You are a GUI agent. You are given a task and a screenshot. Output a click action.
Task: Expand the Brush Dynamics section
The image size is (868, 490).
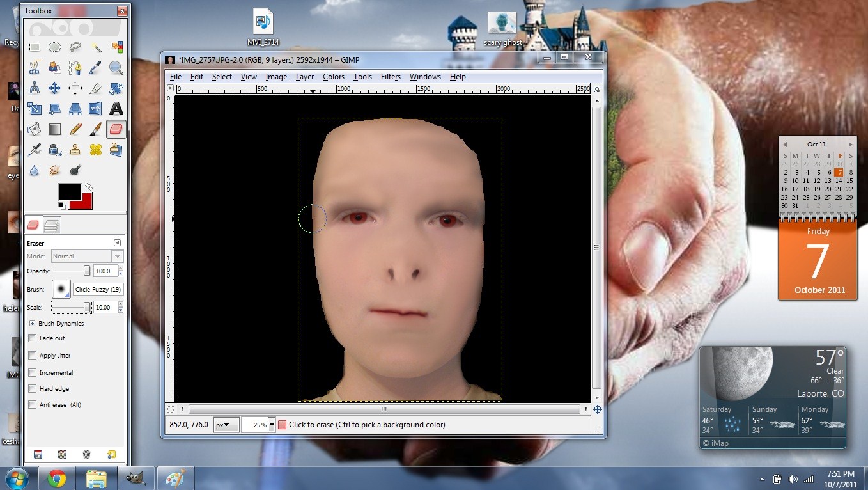coord(32,324)
